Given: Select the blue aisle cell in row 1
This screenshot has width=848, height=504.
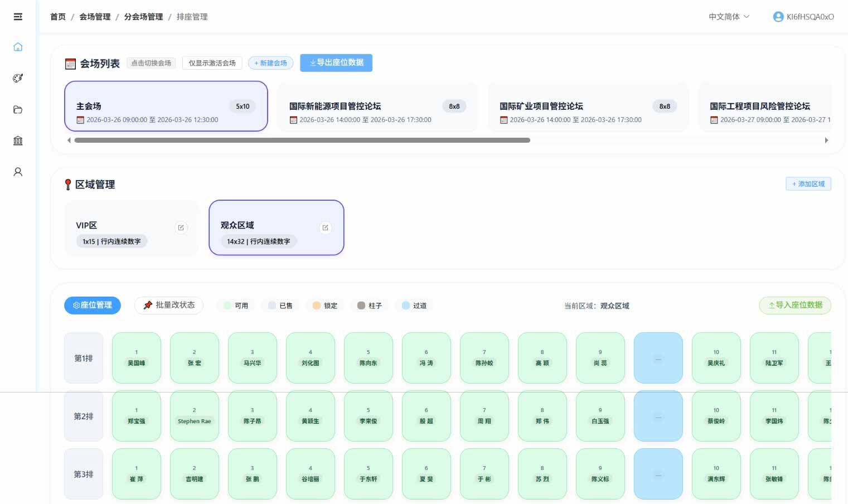Looking at the screenshot, I should pos(658,358).
